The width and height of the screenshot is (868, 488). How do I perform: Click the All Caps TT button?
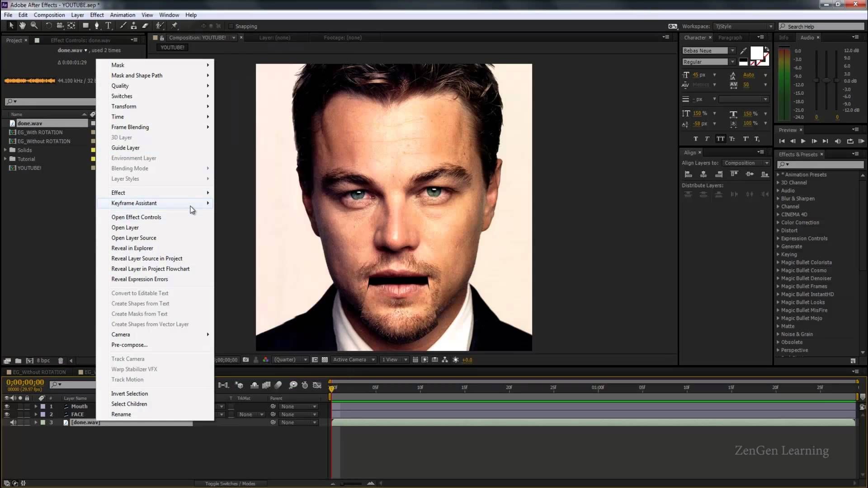720,139
